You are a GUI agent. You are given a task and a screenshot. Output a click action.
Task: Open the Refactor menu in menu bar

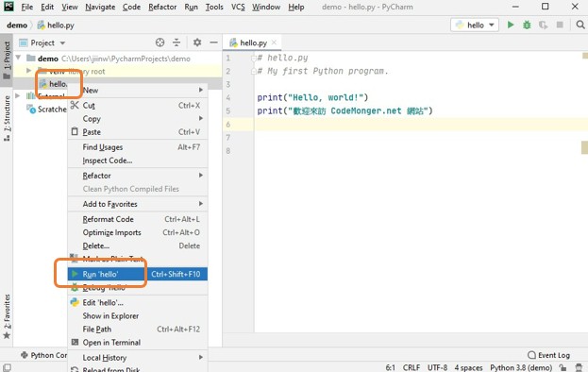[x=162, y=7]
